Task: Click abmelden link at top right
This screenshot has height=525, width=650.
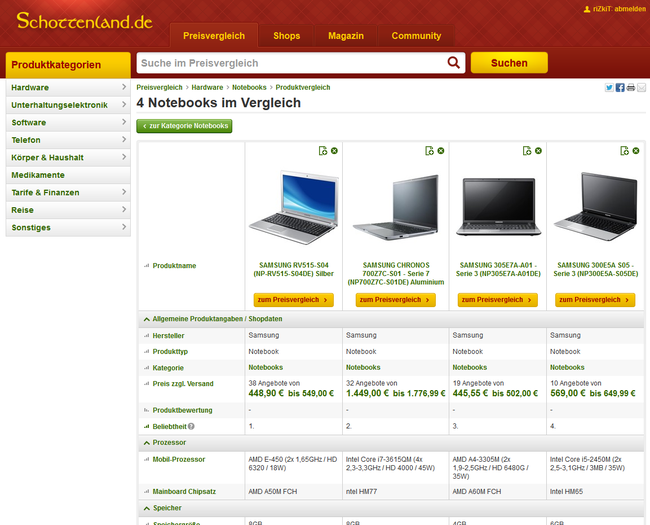Action: [x=630, y=9]
